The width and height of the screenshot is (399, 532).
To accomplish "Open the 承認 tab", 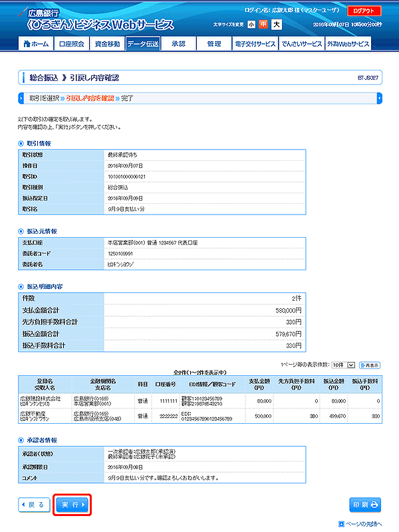I will pos(179,44).
